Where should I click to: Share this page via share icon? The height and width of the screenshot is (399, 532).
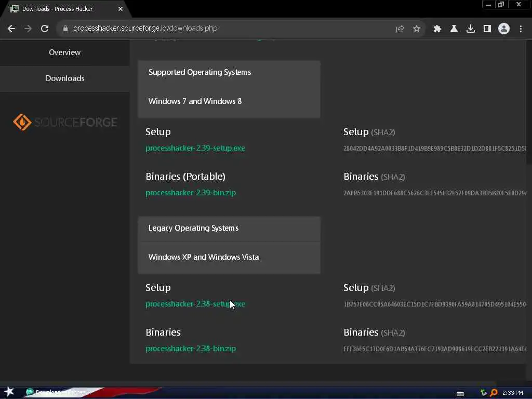[400, 29]
